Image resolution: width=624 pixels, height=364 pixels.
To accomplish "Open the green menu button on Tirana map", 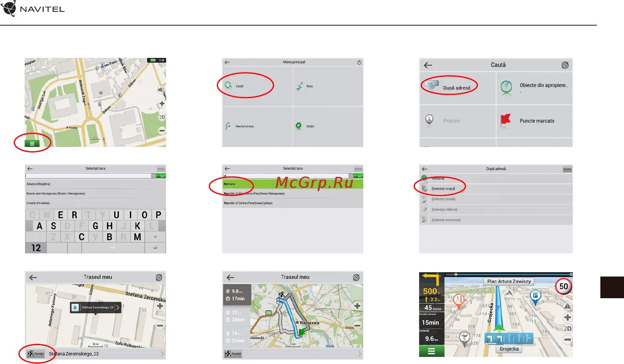I will coord(32,143).
